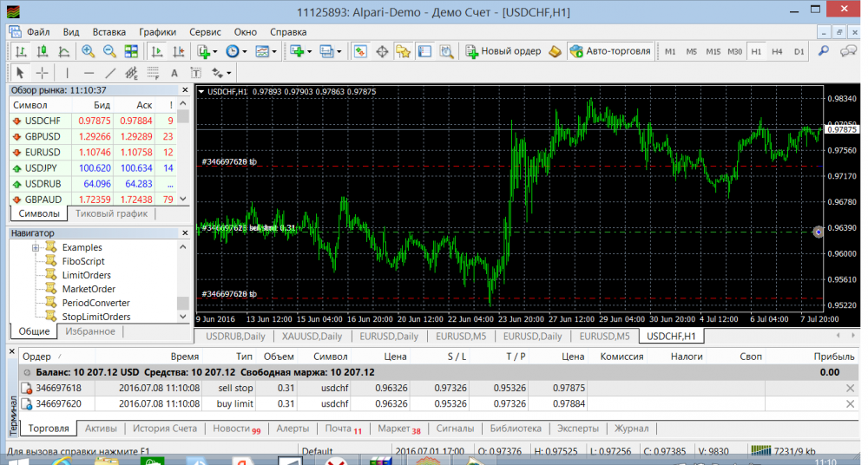Select the vertical line tool
The image size is (868, 465).
tap(67, 73)
